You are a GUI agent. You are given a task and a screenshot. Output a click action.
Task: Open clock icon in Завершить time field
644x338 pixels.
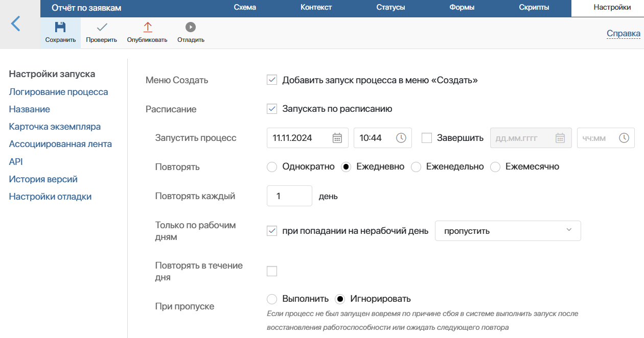[624, 138]
